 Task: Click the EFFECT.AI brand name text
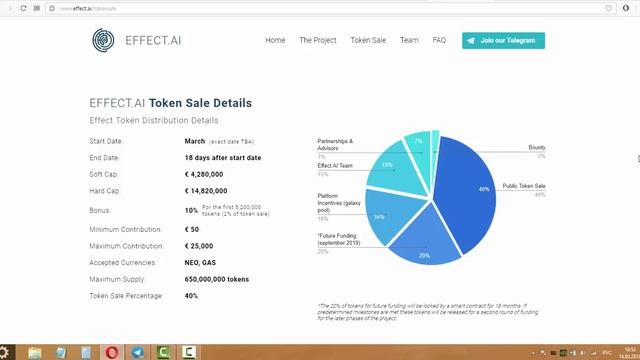click(x=153, y=40)
